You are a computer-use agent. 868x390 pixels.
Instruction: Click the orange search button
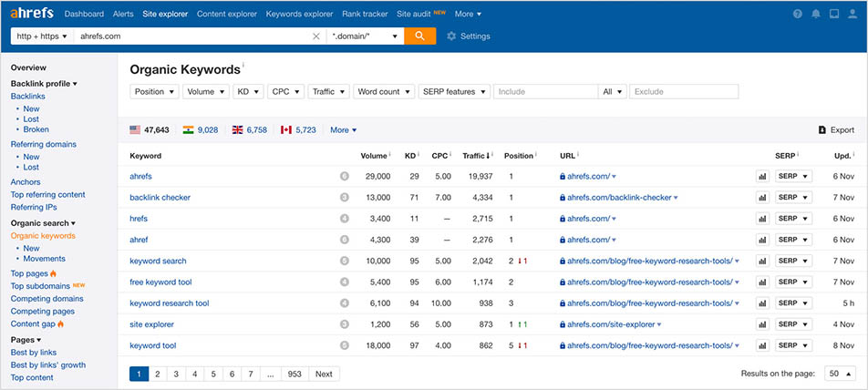coord(419,36)
